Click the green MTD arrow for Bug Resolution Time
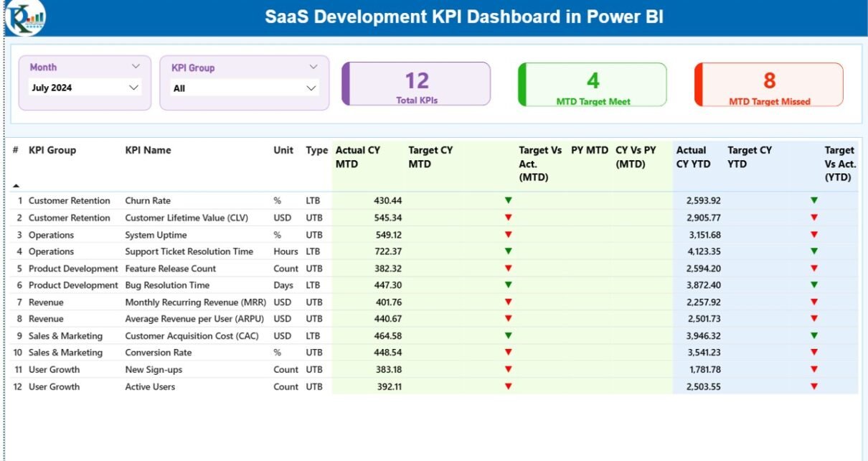This screenshot has height=461, width=868. tap(509, 285)
